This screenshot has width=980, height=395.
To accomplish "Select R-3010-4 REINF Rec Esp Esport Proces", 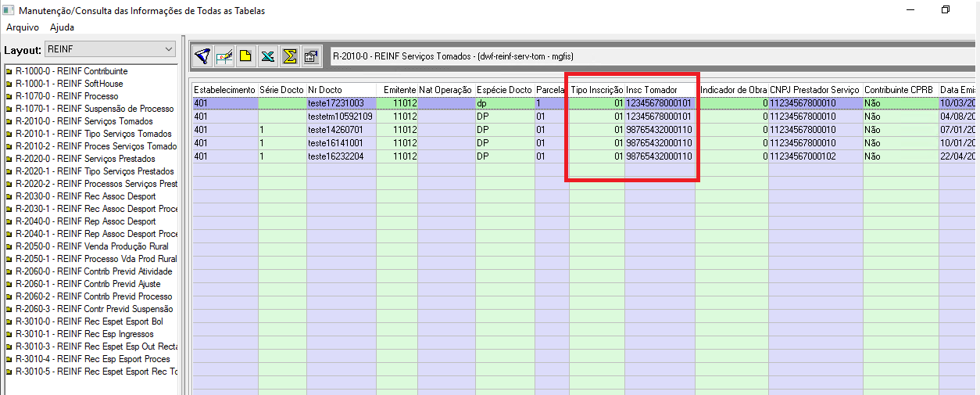I will click(x=93, y=359).
